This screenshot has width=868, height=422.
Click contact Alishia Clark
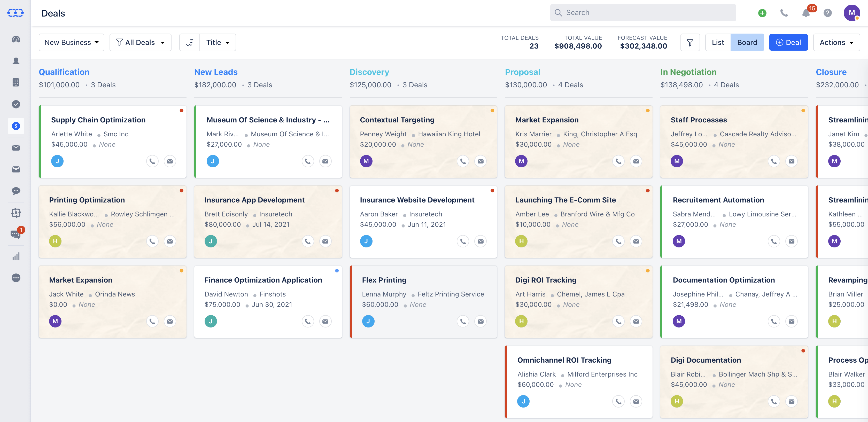tap(537, 374)
